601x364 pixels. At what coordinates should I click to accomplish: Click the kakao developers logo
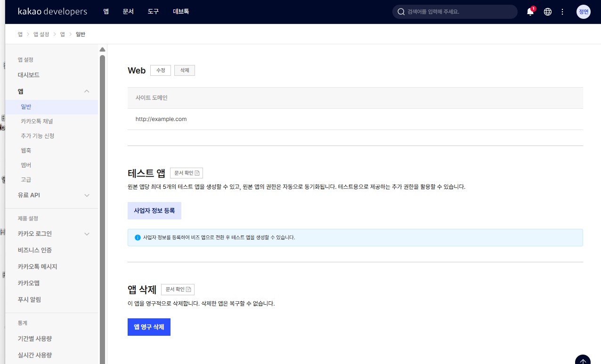click(x=52, y=11)
